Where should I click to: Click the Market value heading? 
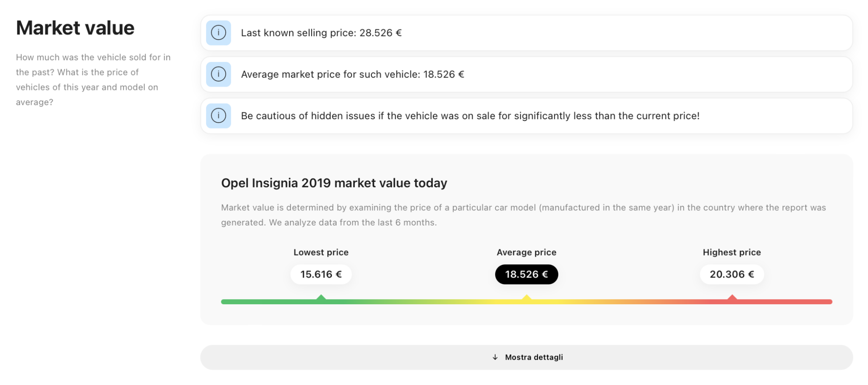point(75,28)
